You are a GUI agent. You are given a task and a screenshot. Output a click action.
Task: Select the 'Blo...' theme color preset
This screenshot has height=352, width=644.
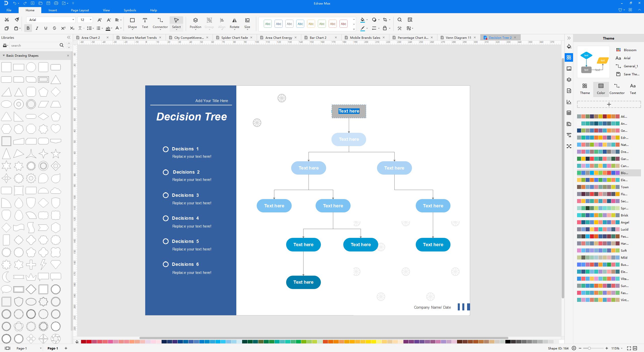coord(601,173)
